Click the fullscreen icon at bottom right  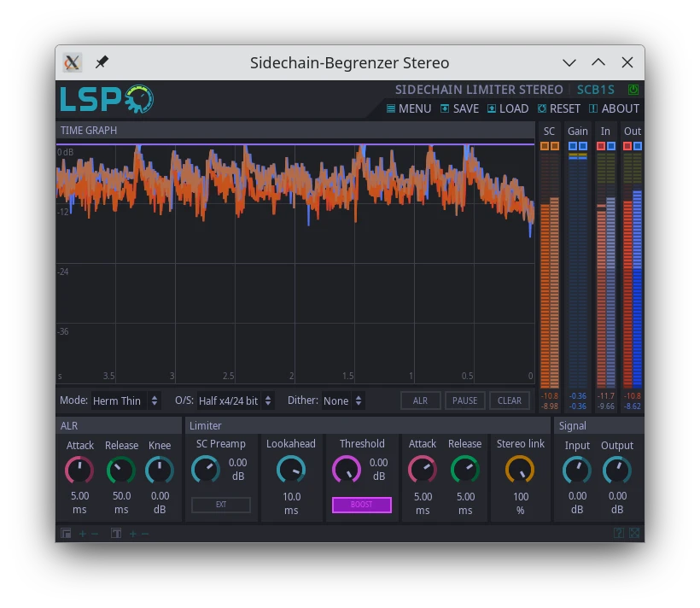tap(634, 534)
